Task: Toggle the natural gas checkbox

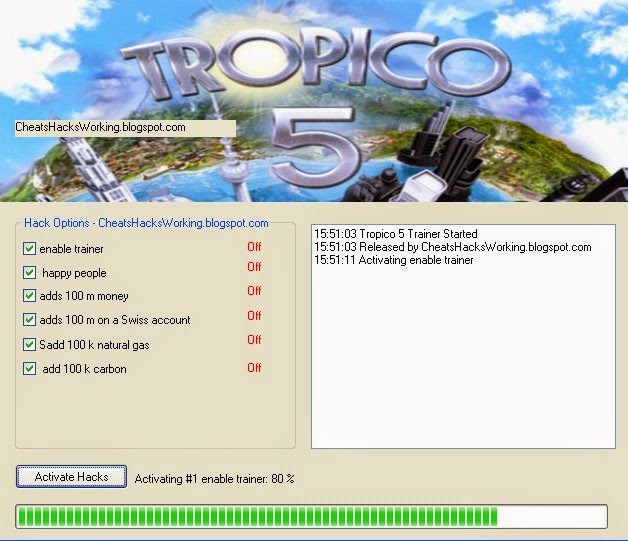Action: pos(29,344)
